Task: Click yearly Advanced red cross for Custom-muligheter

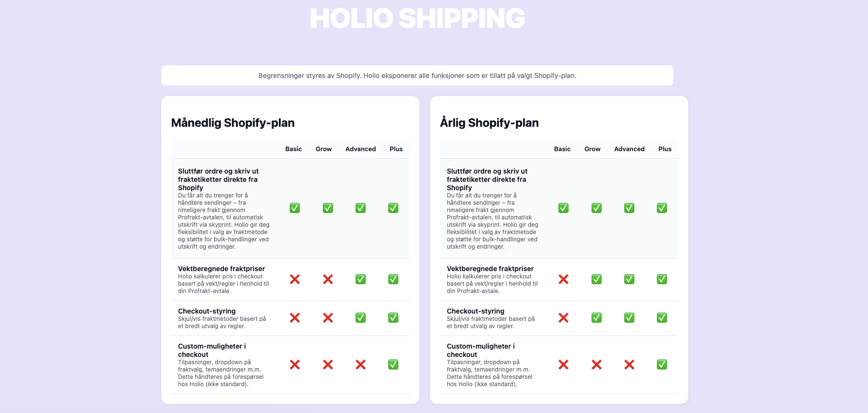Action: tap(629, 365)
